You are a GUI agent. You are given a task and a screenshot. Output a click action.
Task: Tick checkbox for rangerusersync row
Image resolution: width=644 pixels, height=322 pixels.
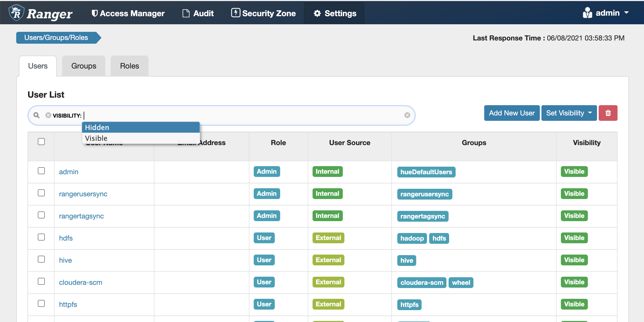click(x=41, y=193)
